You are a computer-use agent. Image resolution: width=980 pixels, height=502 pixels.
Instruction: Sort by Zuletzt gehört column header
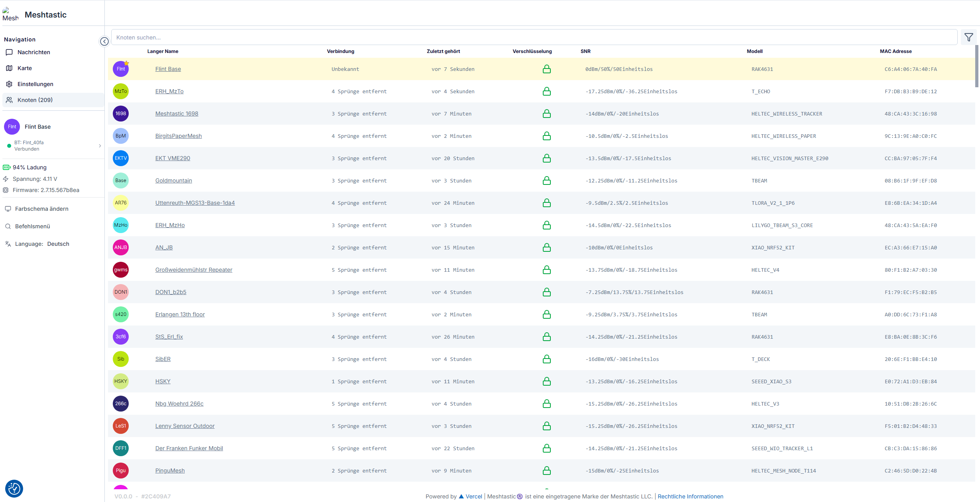pyautogui.click(x=443, y=51)
